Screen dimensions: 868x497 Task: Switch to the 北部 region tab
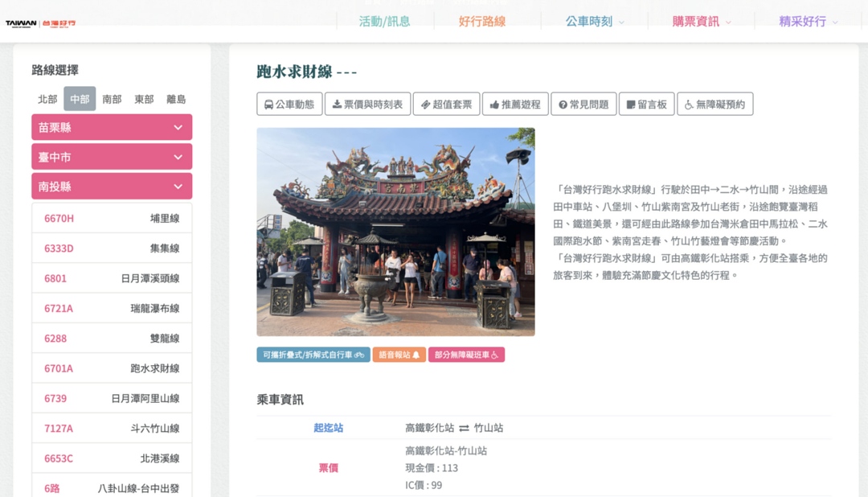click(x=47, y=99)
